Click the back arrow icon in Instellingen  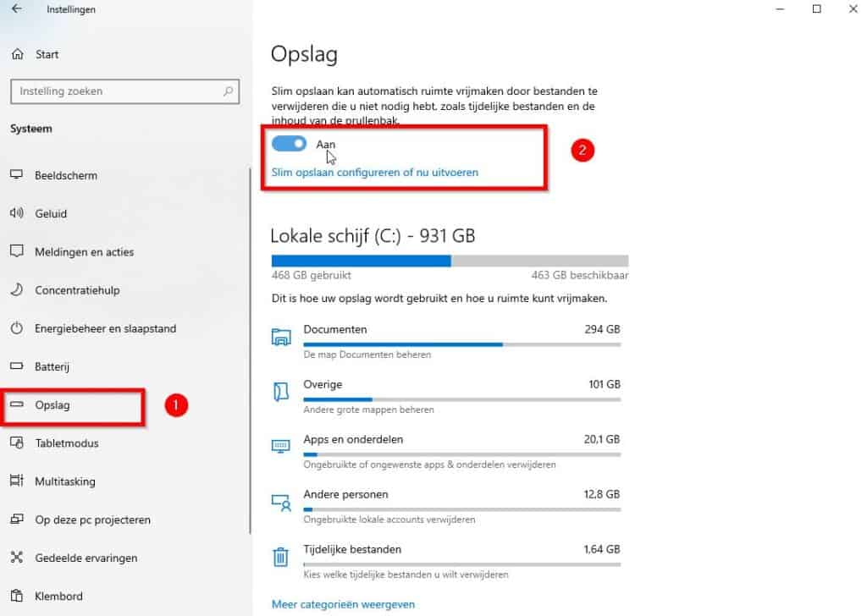tap(17, 8)
